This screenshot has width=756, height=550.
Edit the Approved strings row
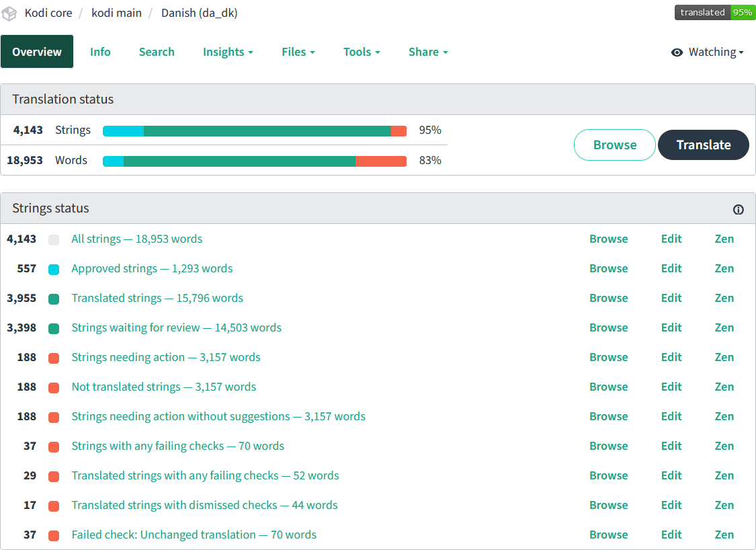671,268
